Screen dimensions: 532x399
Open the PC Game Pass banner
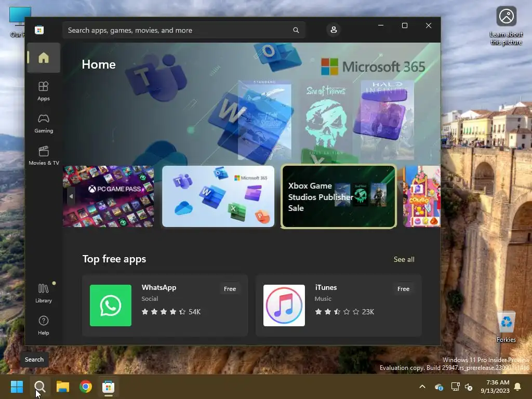[x=109, y=196]
